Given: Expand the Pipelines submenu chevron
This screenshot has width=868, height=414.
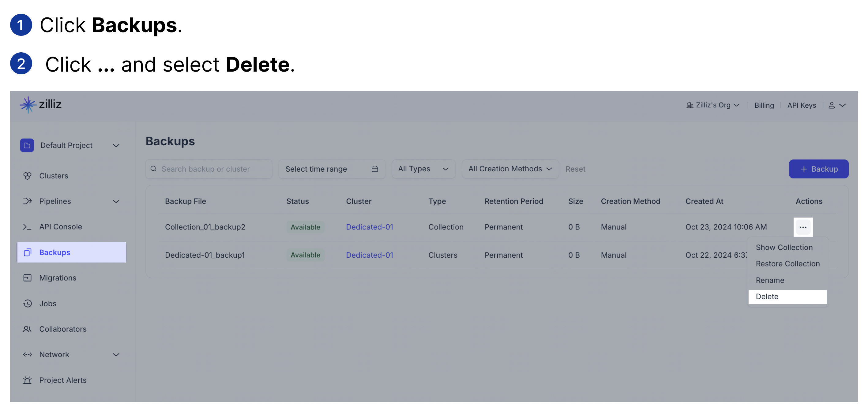Looking at the screenshot, I should tap(116, 202).
